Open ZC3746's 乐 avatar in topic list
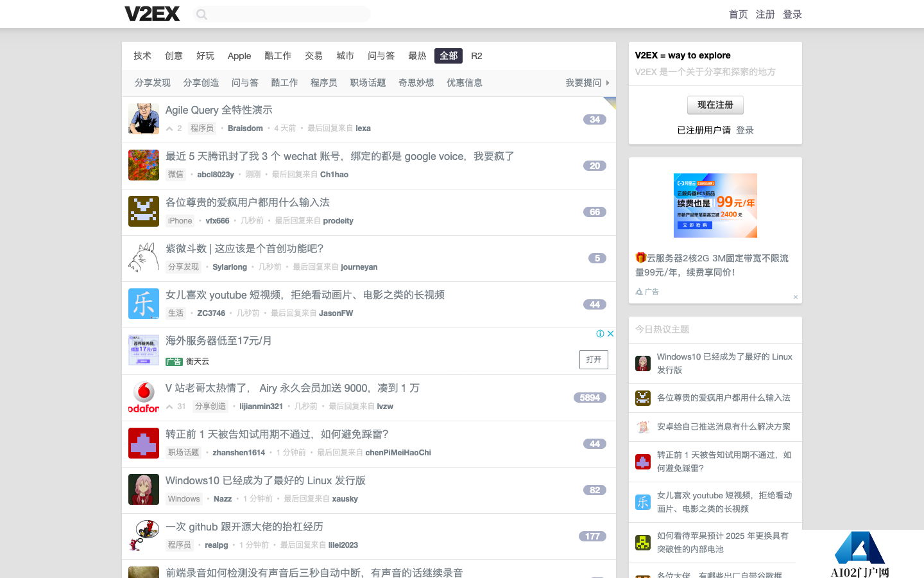 [x=144, y=304]
